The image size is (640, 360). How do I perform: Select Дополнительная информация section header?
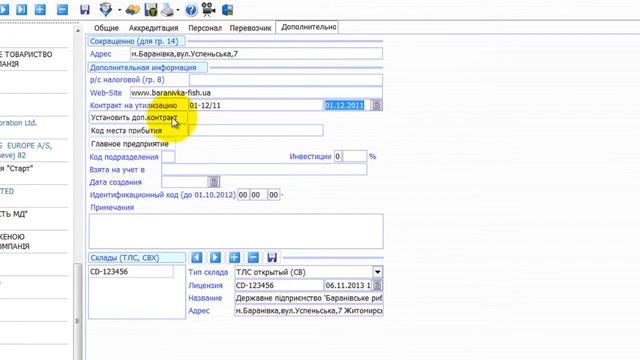click(147, 67)
